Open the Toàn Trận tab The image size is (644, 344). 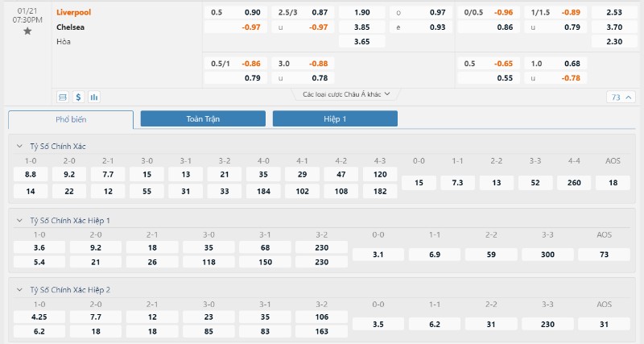203,118
